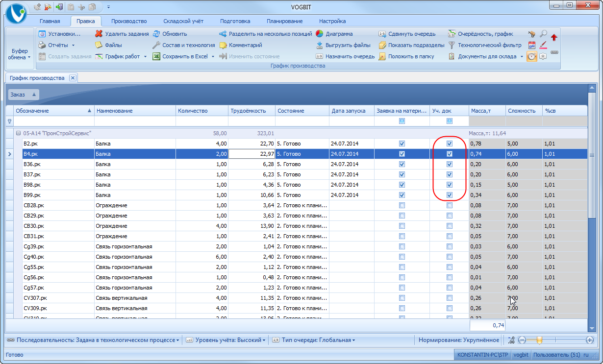Click the Удалить задания delete icon
This screenshot has width=603, height=364.
click(x=99, y=34)
